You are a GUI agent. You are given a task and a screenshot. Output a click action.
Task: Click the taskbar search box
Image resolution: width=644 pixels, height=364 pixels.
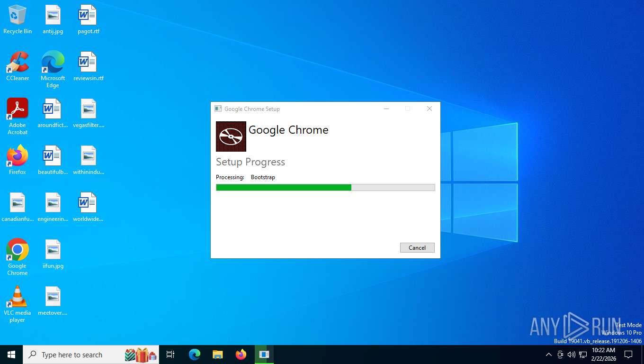[91, 355]
